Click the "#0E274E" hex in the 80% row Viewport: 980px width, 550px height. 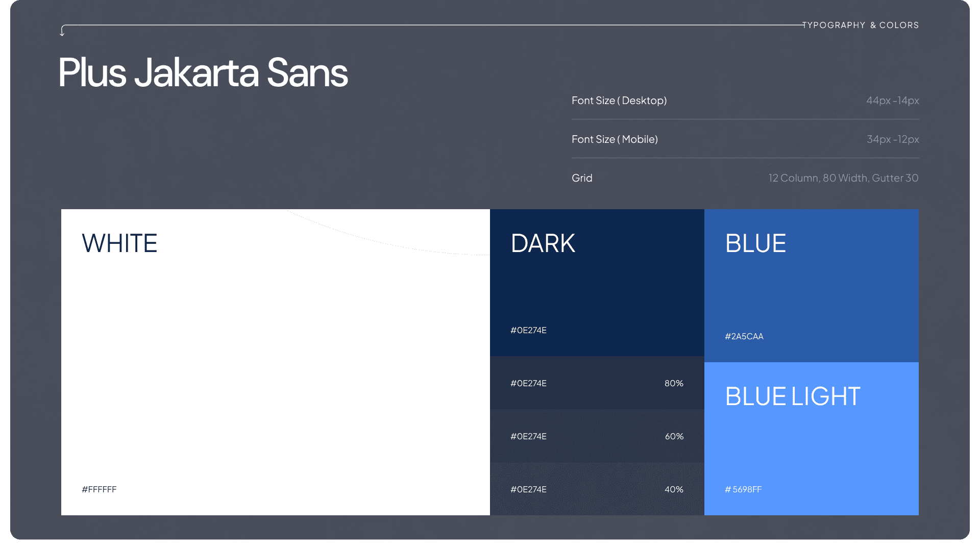tap(528, 383)
